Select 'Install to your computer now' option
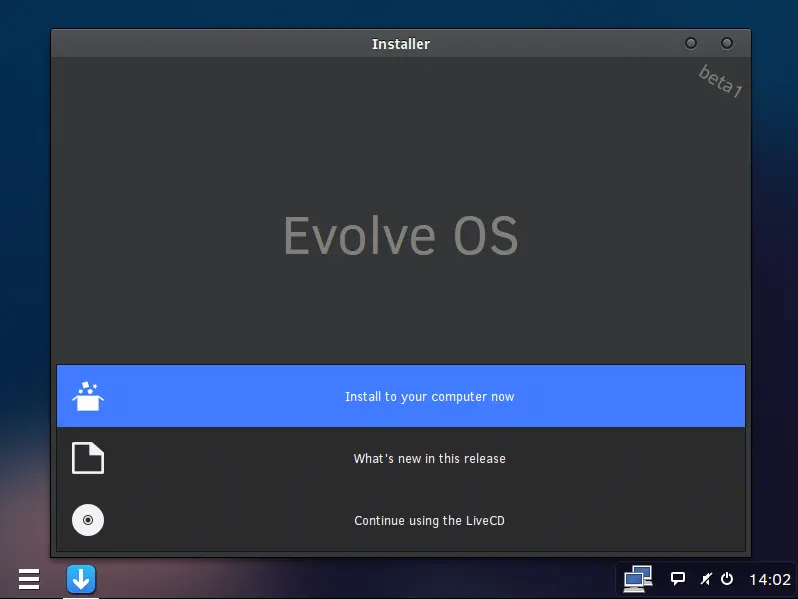The image size is (798, 599). click(401, 396)
